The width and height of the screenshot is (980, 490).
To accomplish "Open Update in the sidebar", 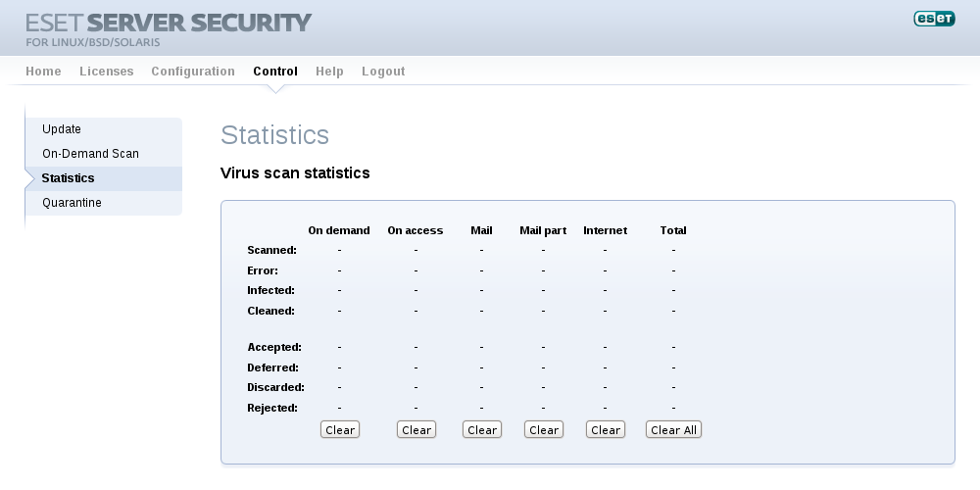I will tap(62, 129).
